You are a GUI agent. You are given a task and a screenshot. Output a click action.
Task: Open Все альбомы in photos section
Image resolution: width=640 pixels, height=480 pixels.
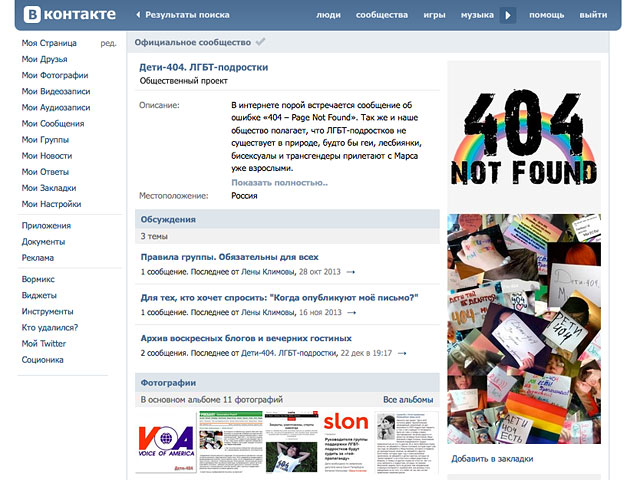(408, 399)
